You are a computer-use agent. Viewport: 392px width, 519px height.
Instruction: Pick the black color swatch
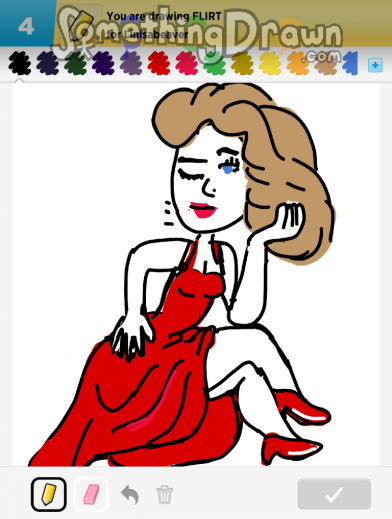[x=20, y=63]
